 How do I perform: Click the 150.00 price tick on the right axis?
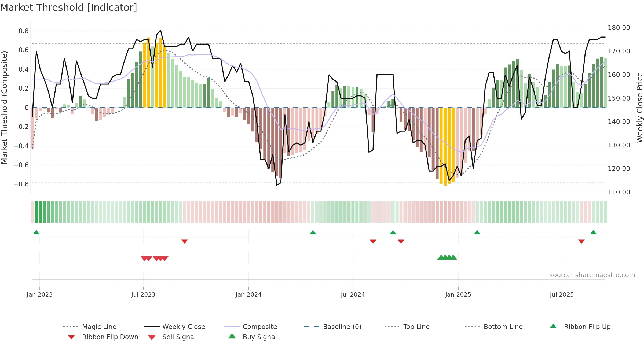(x=619, y=98)
